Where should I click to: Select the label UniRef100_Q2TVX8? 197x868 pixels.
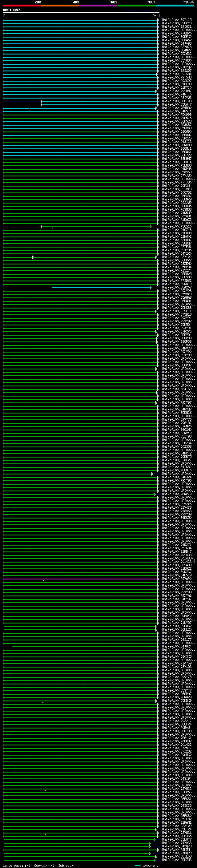(x=176, y=189)
